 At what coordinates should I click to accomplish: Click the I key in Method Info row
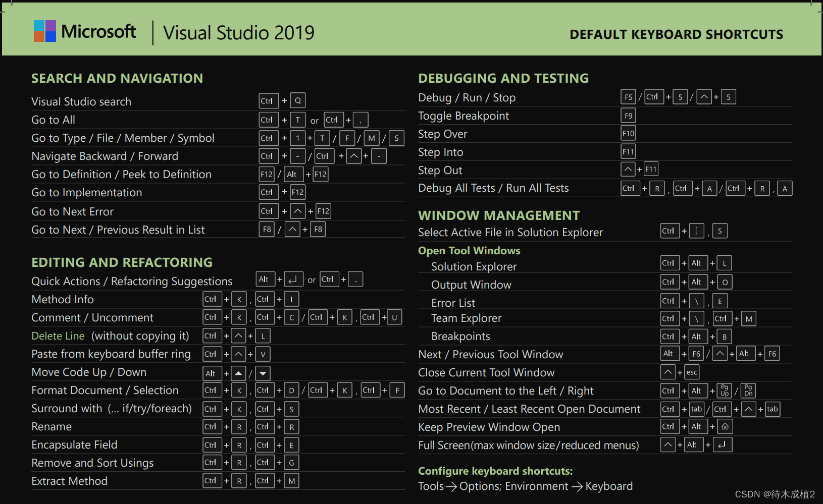(x=291, y=299)
